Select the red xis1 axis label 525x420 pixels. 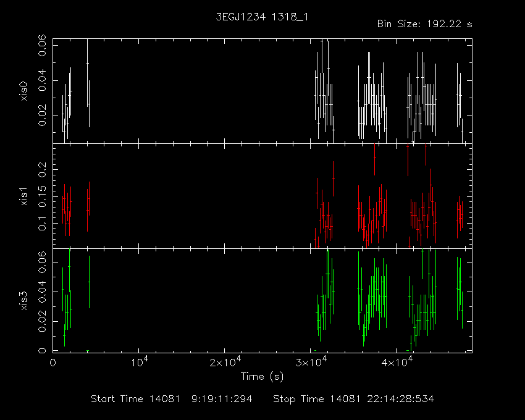click(23, 196)
